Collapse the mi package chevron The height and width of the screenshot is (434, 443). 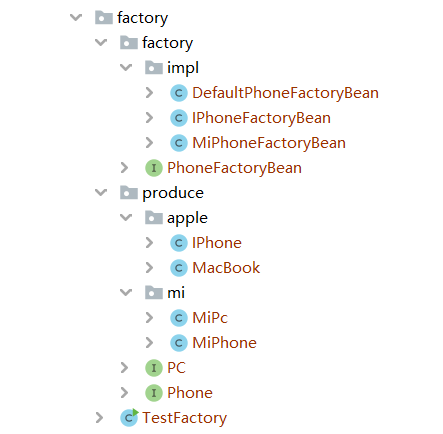pyautogui.click(x=126, y=293)
